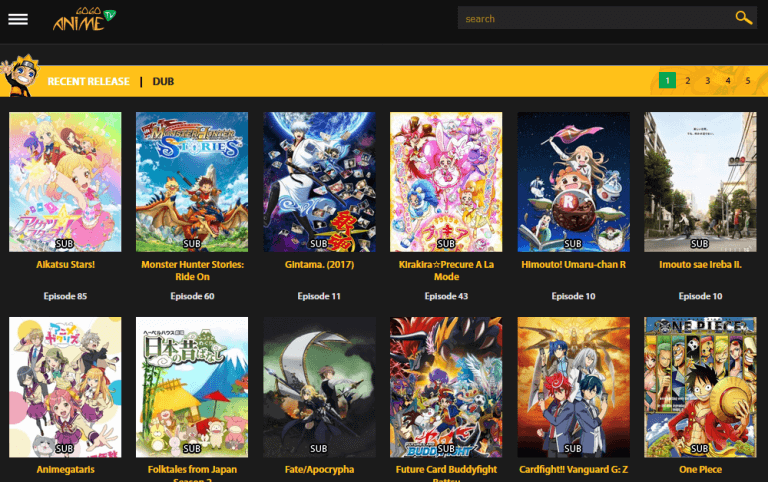The width and height of the screenshot is (768, 482).
Task: Click Episode 85 under Aikatsu Stars!
Action: tap(65, 296)
